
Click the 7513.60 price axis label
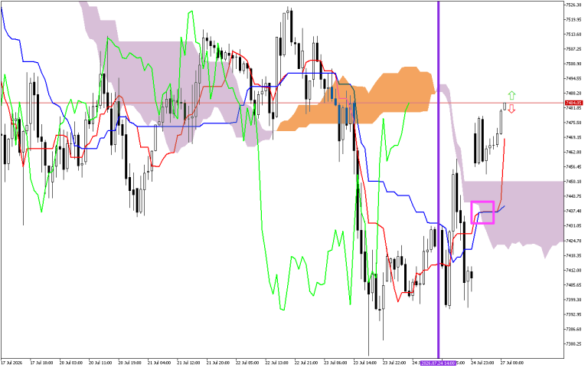pyautogui.click(x=574, y=34)
